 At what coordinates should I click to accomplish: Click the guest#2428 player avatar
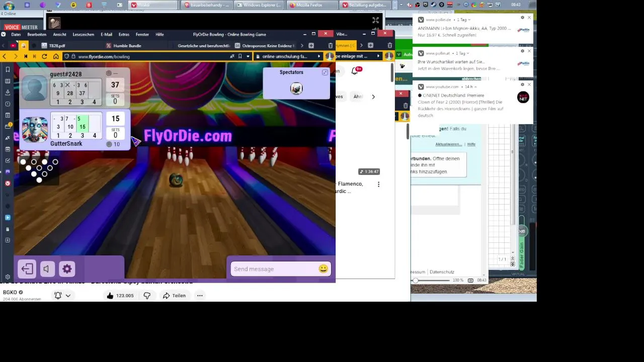(35, 88)
